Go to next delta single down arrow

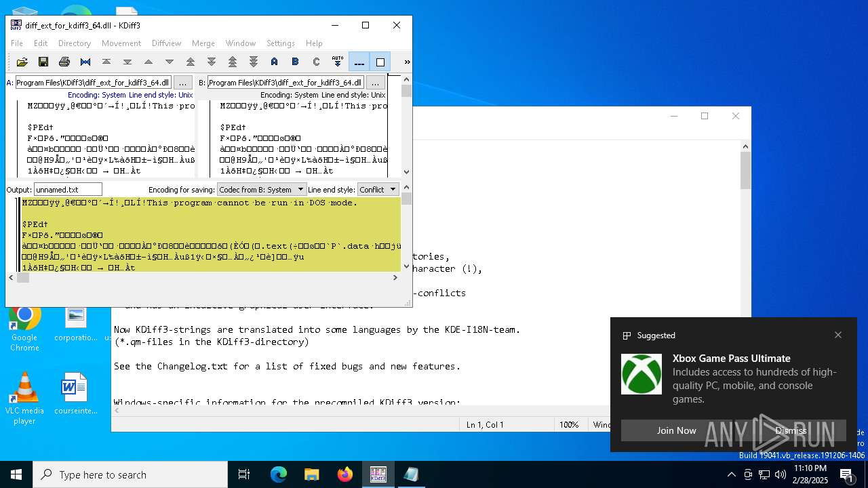(x=170, y=62)
